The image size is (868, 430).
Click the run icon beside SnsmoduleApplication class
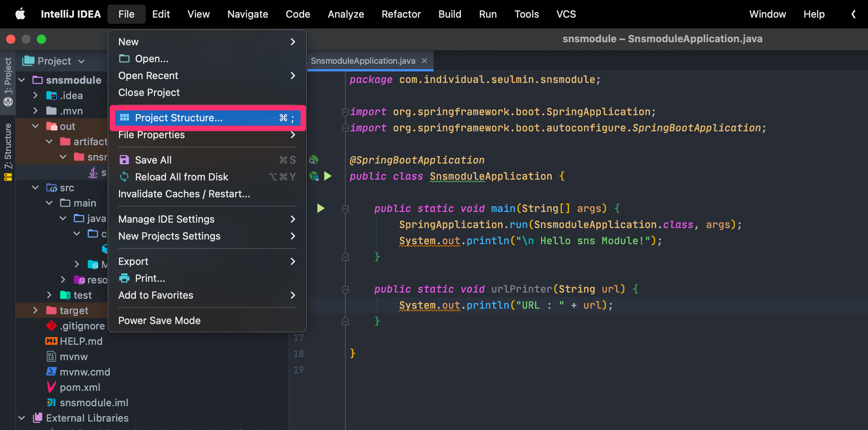(x=328, y=176)
